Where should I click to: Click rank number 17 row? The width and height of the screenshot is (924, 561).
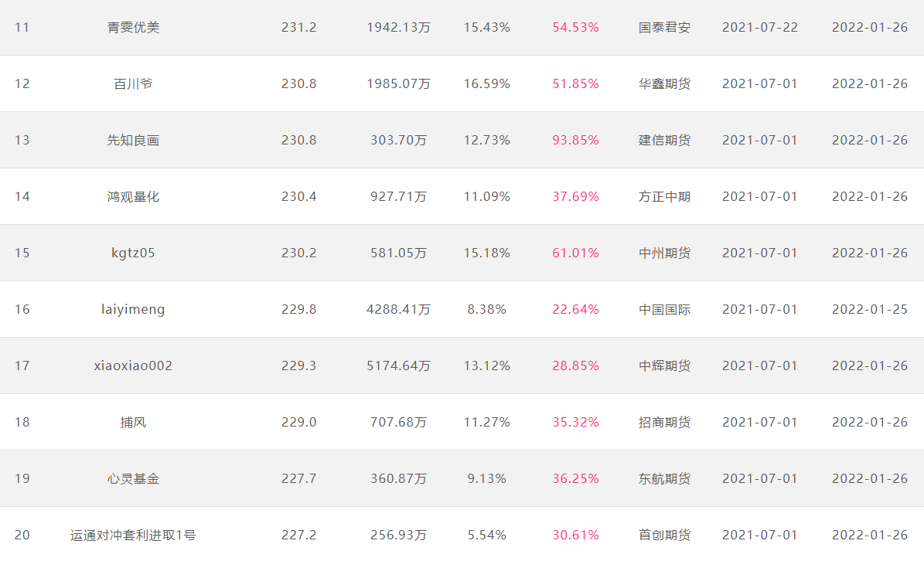[x=462, y=365]
